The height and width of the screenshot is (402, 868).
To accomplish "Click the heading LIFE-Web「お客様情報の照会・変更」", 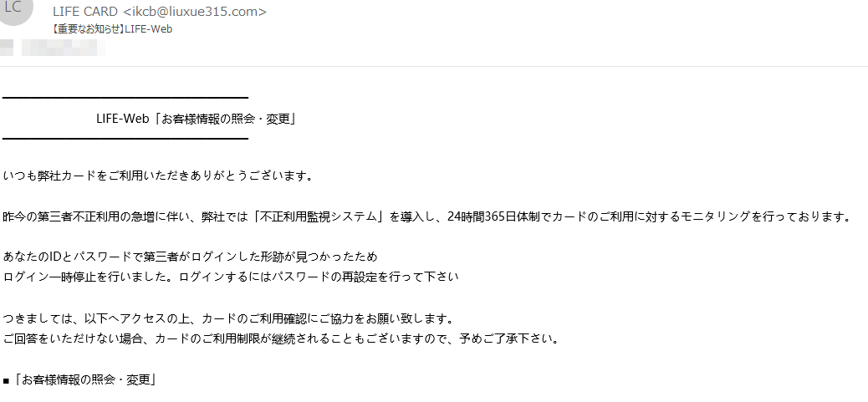I will (196, 119).
